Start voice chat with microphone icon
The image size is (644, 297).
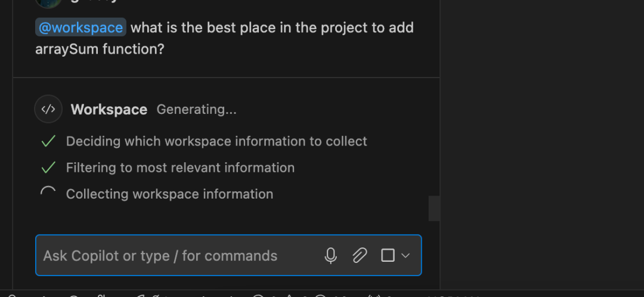330,256
